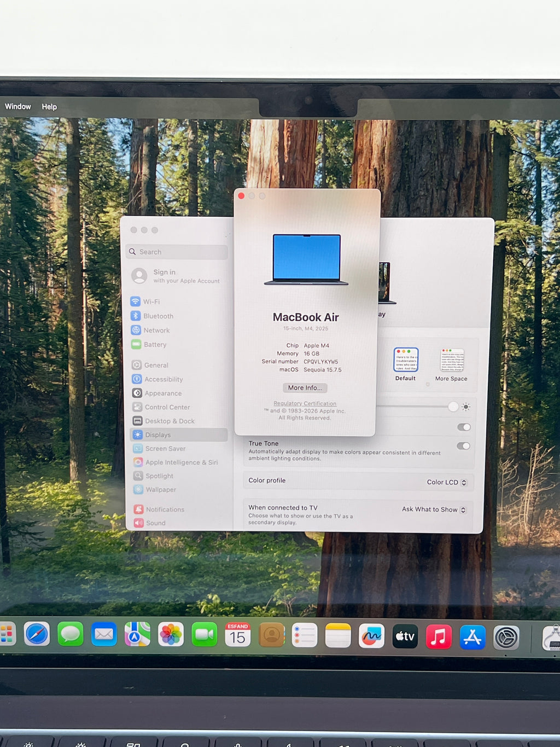
Task: Select the Bluetooth icon in the sidebar
Action: [136, 316]
